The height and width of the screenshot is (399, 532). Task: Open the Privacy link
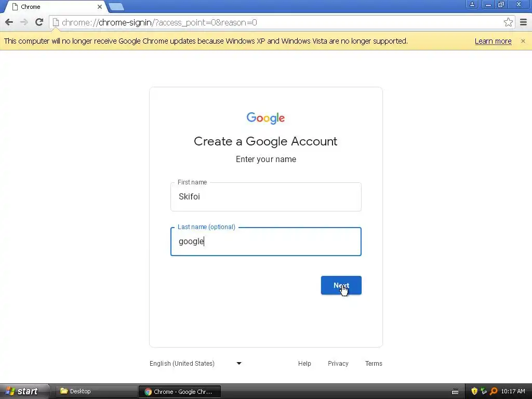(338, 363)
